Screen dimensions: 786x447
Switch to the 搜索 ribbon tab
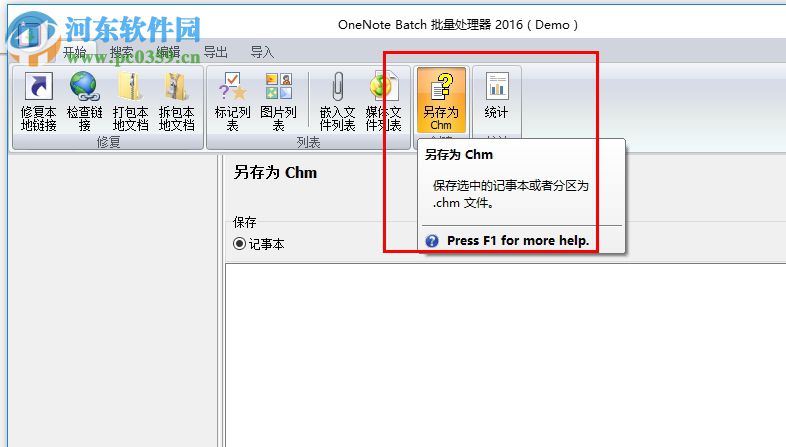click(x=122, y=52)
